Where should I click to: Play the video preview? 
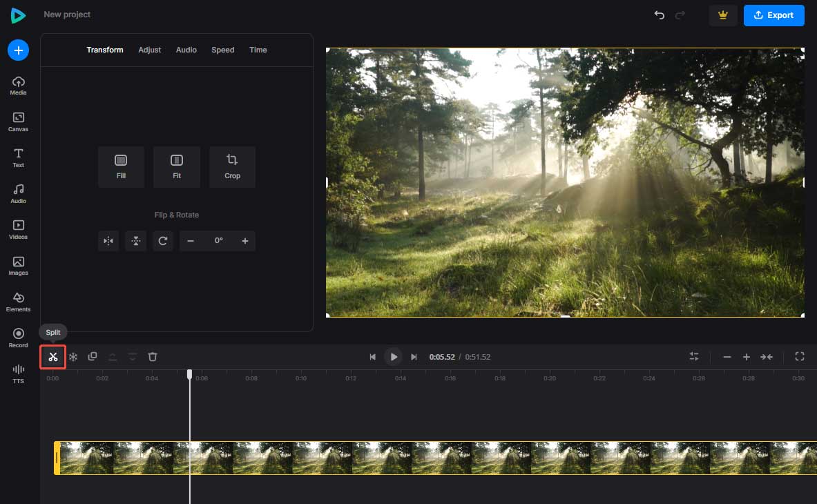[394, 357]
